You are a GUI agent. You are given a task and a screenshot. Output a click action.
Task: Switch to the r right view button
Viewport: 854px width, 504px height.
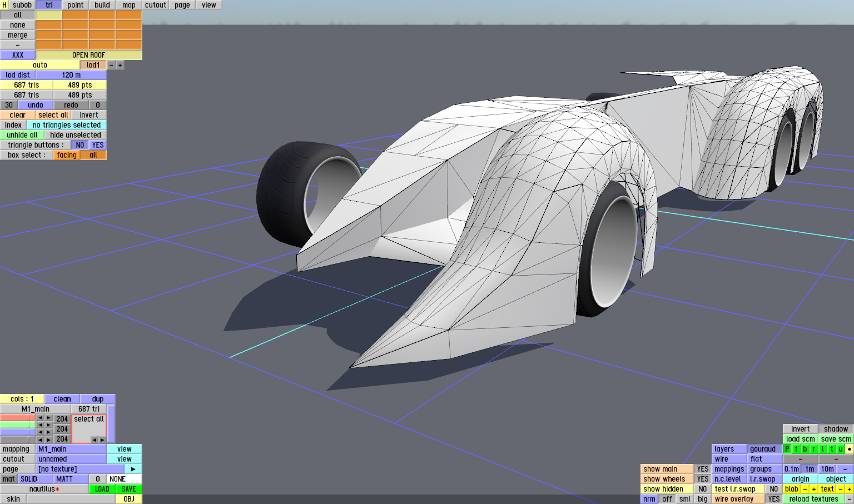click(x=814, y=449)
